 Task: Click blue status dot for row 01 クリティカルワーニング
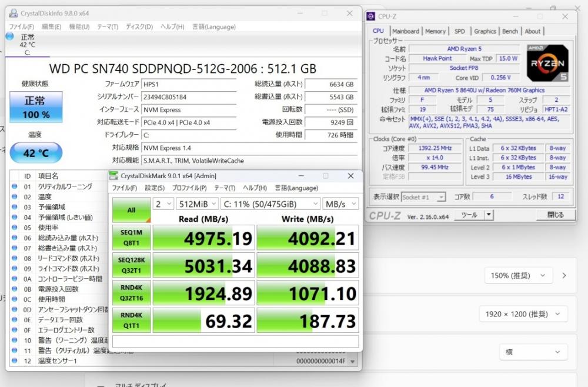point(15,186)
